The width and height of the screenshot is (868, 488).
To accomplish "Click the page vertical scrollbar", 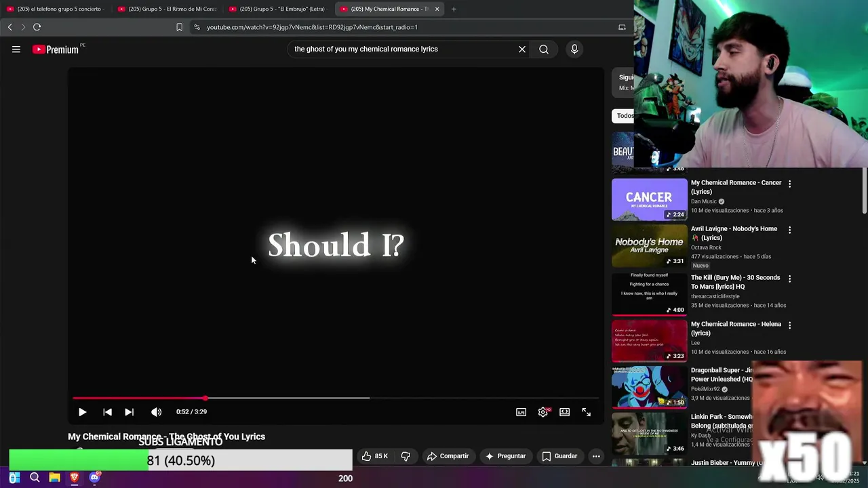I will (865, 191).
